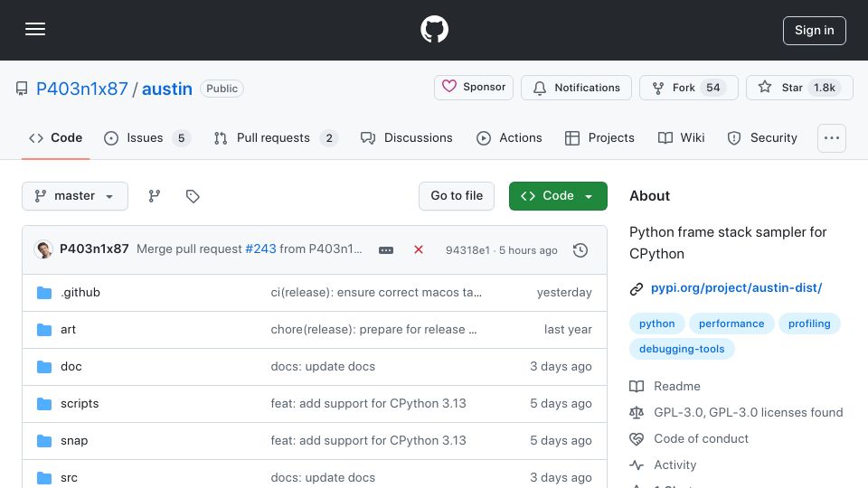The image size is (868, 488).
Task: View the 1.8k stargazers count
Action: 825,88
